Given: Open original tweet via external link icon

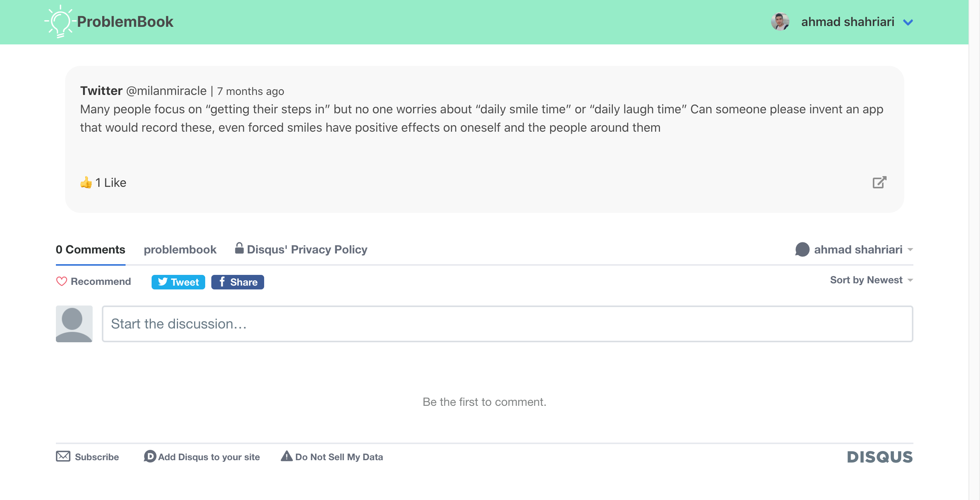Looking at the screenshot, I should (879, 183).
